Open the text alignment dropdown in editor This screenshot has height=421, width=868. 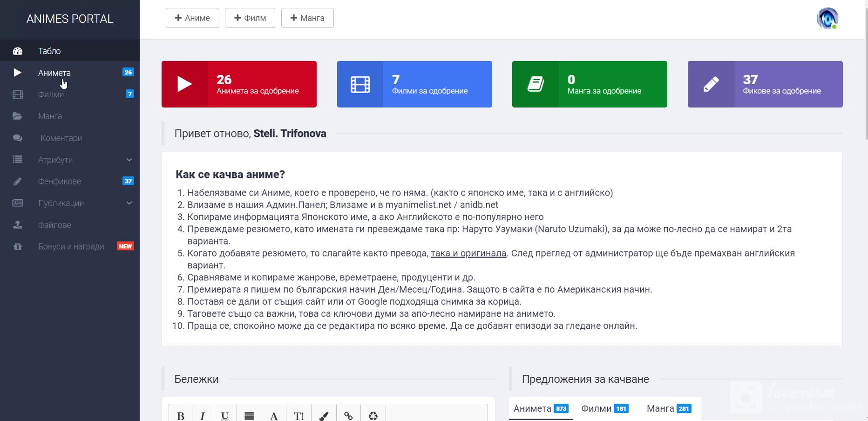tap(249, 415)
